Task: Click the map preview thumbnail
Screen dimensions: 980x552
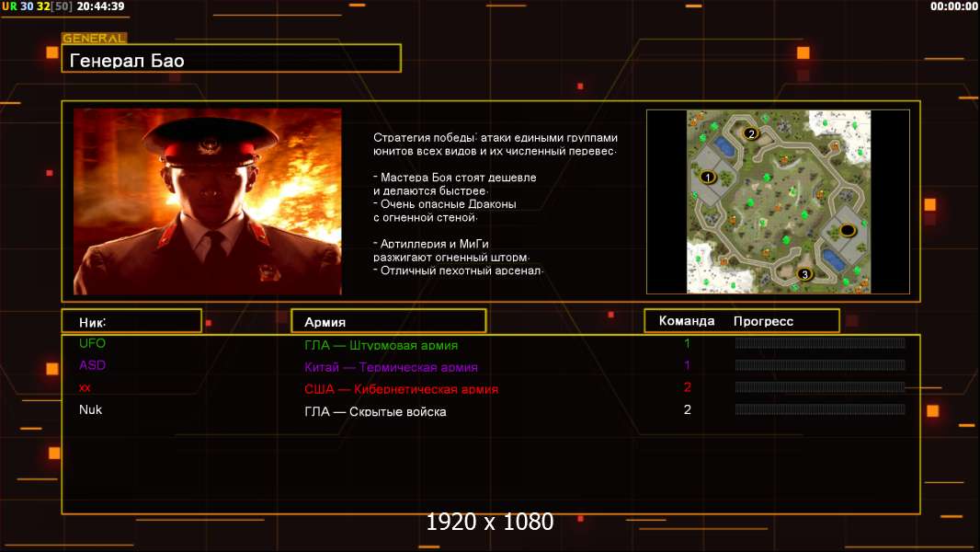Action: click(778, 201)
